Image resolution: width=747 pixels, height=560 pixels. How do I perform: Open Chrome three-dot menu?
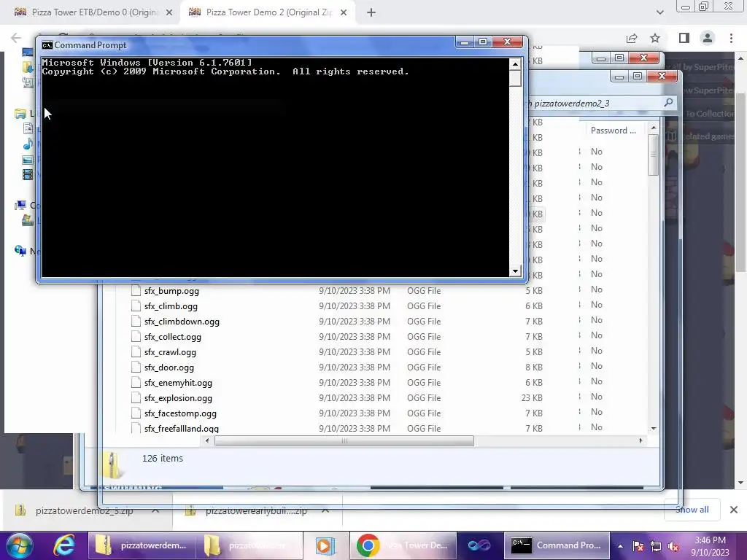click(x=731, y=38)
